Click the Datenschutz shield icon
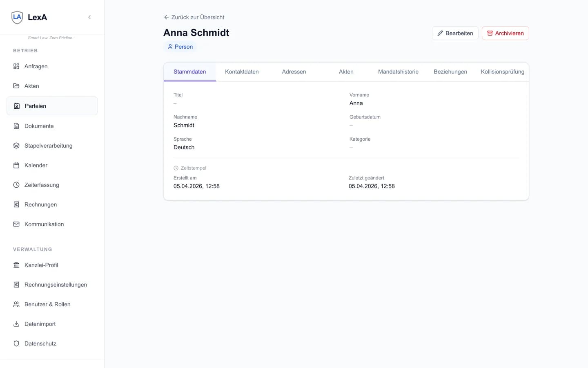Image resolution: width=588 pixels, height=368 pixels. (x=16, y=343)
